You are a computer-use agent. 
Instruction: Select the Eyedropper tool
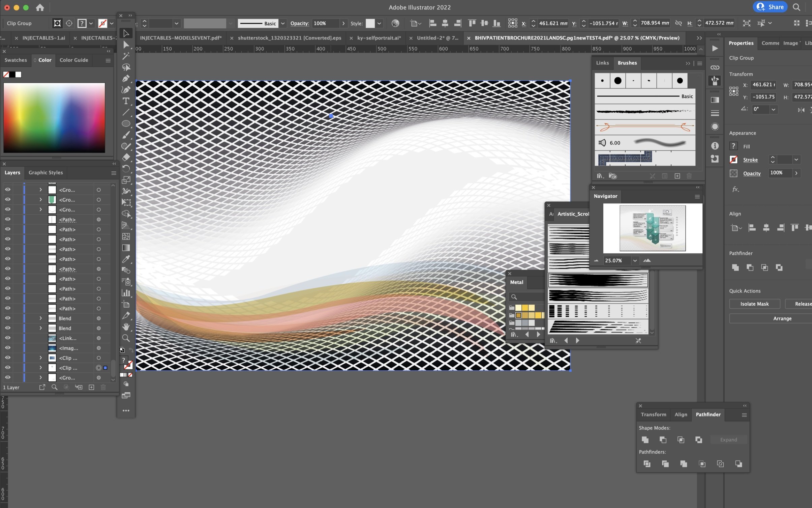coord(126,259)
